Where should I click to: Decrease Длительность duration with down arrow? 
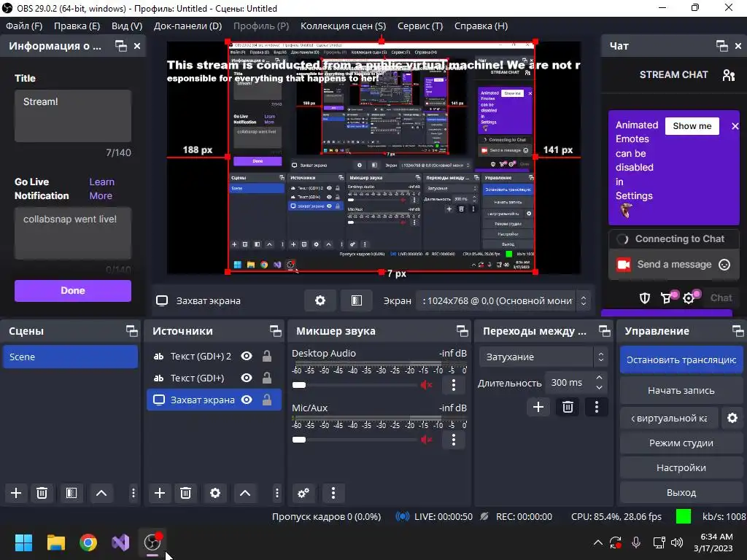600,388
